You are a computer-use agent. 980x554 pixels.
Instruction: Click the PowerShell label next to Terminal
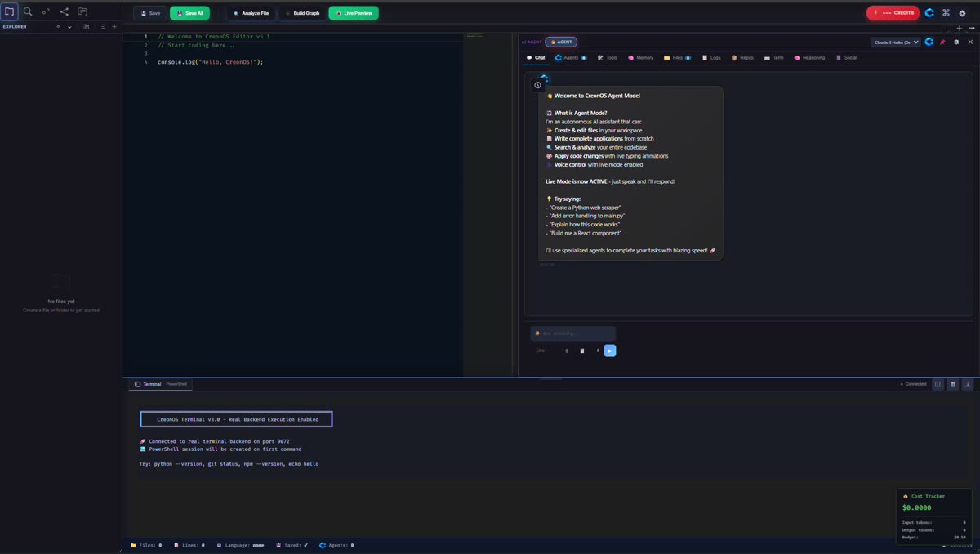(x=176, y=384)
